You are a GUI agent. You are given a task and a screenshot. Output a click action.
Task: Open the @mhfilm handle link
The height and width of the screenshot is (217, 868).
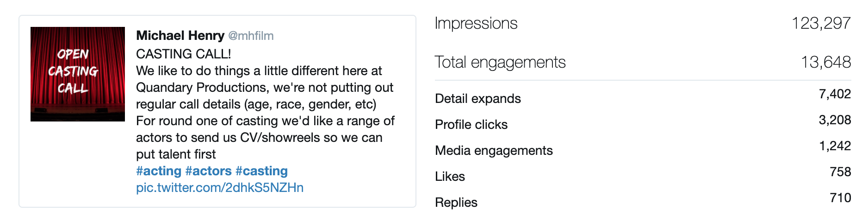tap(251, 36)
